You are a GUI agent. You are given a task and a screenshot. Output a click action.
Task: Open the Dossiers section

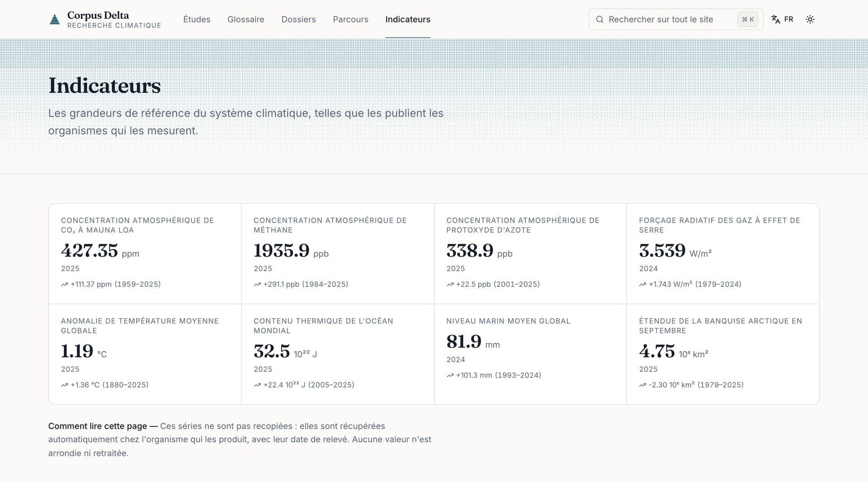[x=298, y=19]
